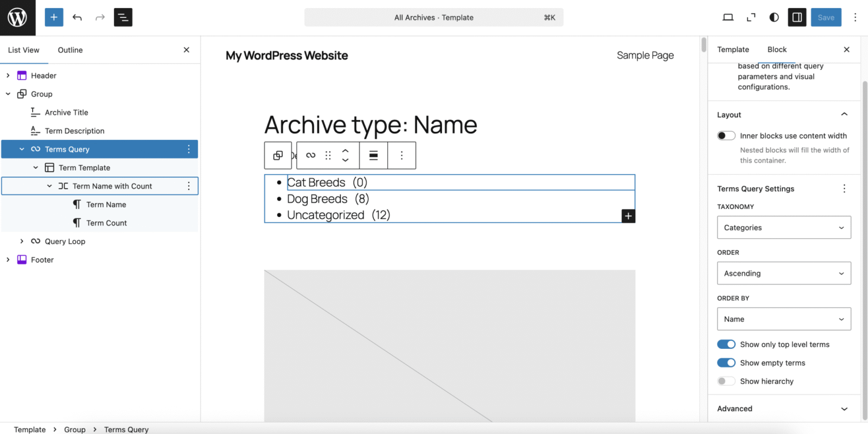The height and width of the screenshot is (434, 868).
Task: Open the Order By Name dropdown
Action: 783,319
